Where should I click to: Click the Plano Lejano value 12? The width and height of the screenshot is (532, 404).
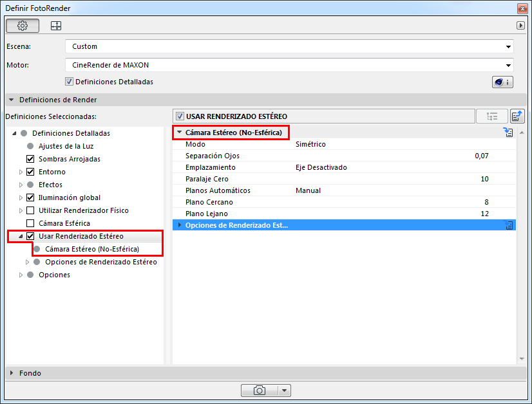484,214
